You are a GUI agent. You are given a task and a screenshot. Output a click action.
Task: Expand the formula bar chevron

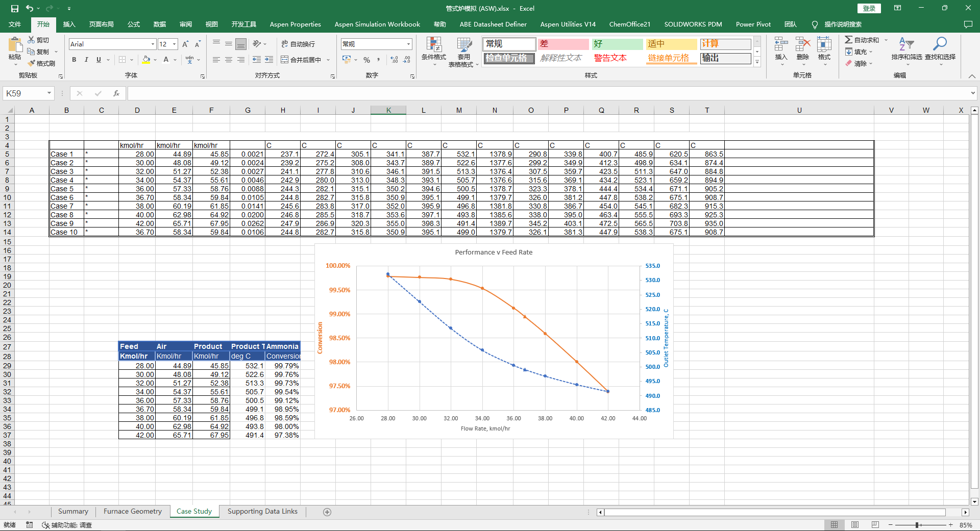click(x=973, y=93)
